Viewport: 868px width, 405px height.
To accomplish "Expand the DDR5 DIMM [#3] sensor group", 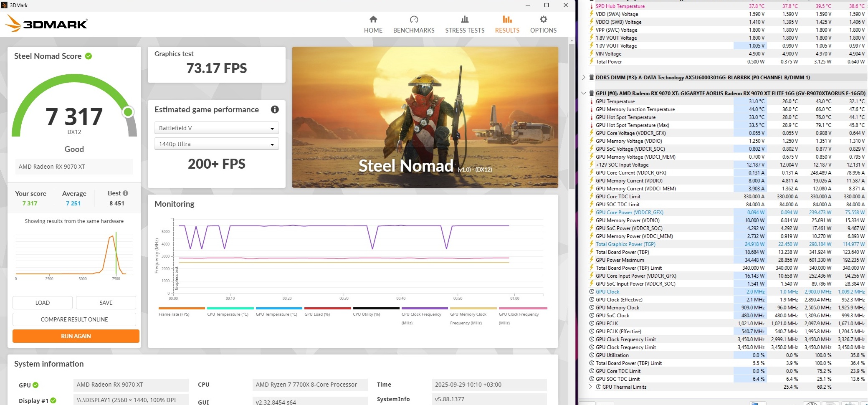I will (x=584, y=77).
